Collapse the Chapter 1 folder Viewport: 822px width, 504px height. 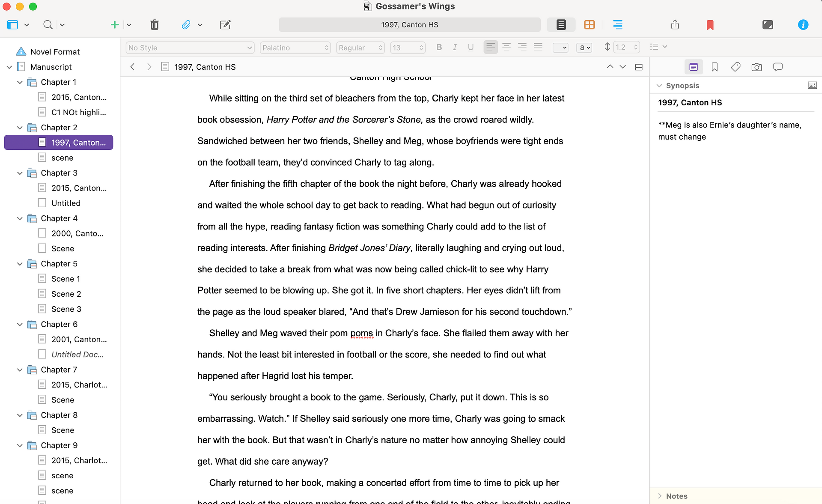[20, 82]
